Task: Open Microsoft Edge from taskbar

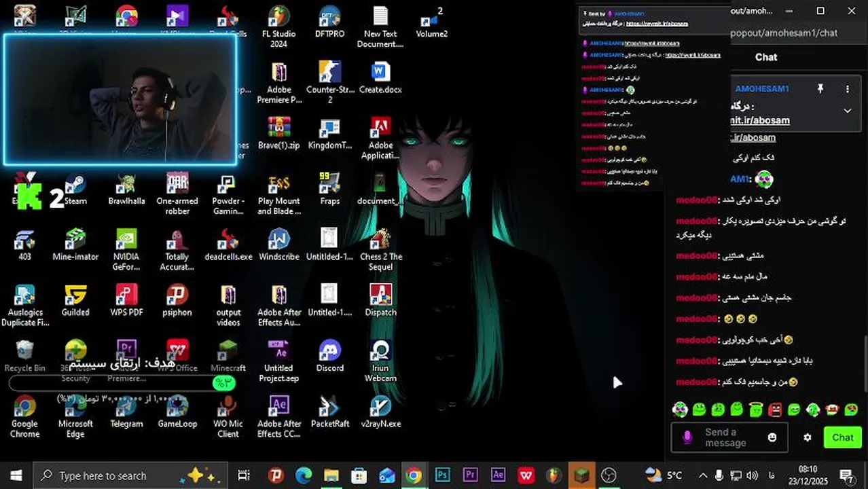Action: (x=303, y=475)
